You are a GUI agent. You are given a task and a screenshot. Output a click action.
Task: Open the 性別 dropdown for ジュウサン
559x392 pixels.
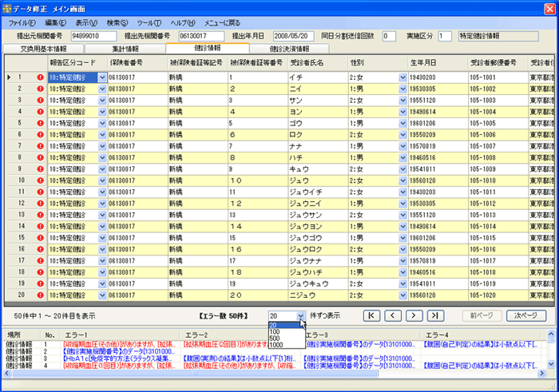point(402,215)
